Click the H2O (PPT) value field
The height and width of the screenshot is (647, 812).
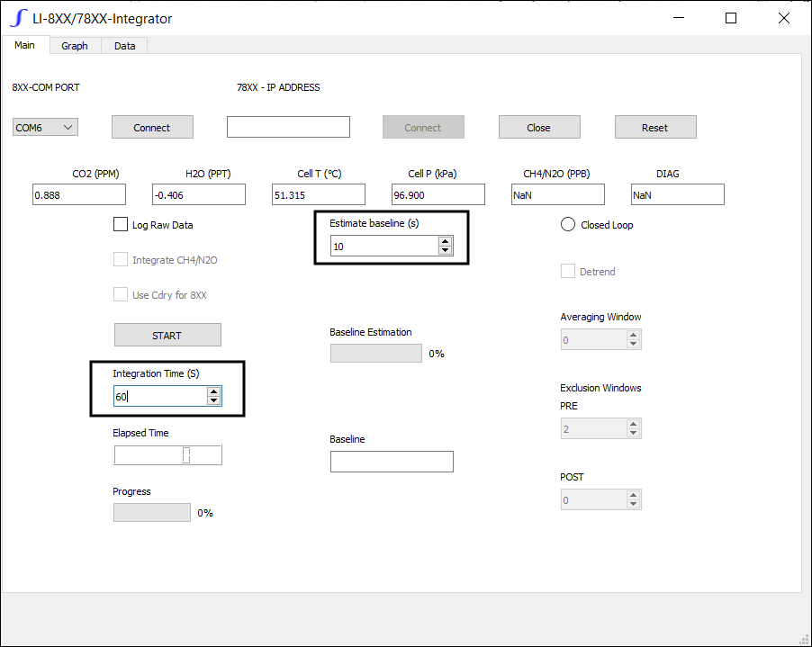[199, 194]
